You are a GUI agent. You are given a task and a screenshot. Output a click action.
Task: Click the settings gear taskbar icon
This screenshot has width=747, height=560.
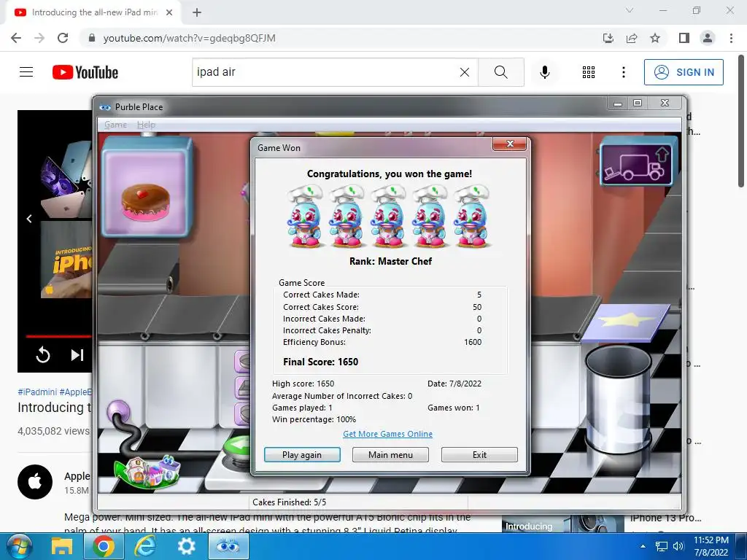(186, 546)
